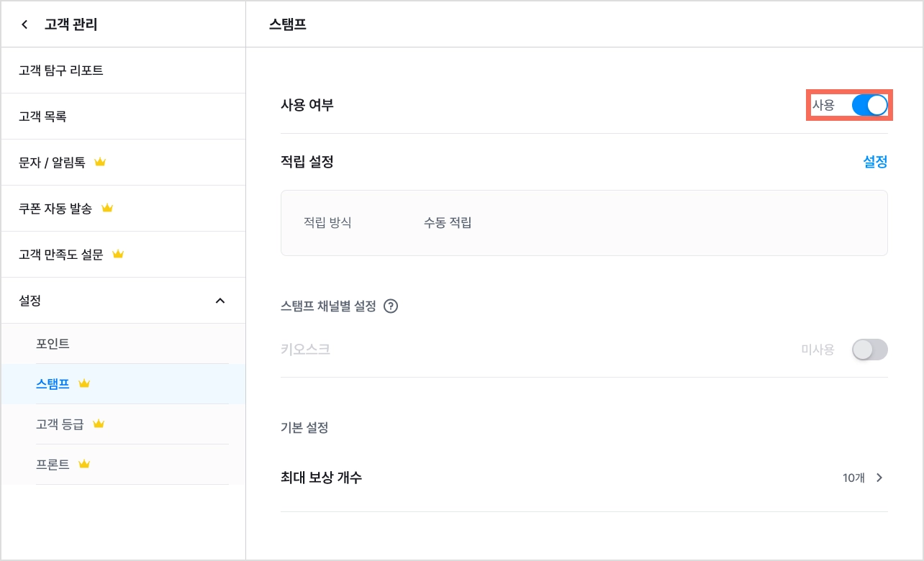The image size is (924, 561).
Task: Turn off the 사용 여부 toggle switch
Action: (x=869, y=105)
